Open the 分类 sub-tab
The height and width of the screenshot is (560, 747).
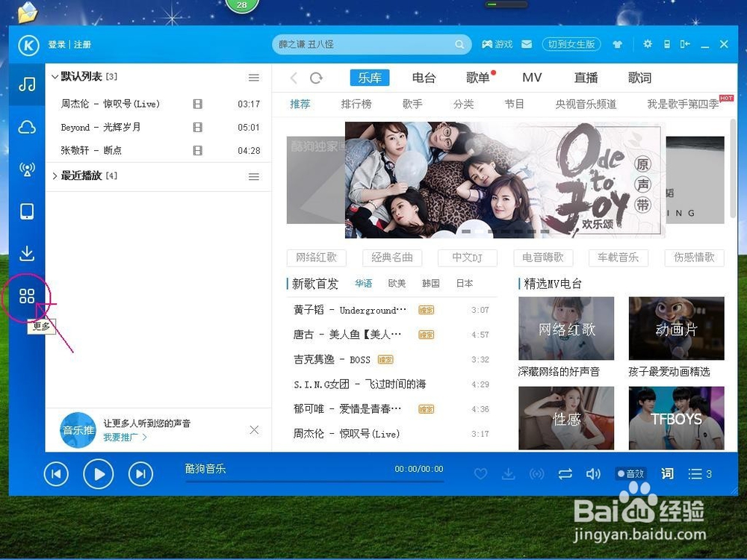(464, 105)
